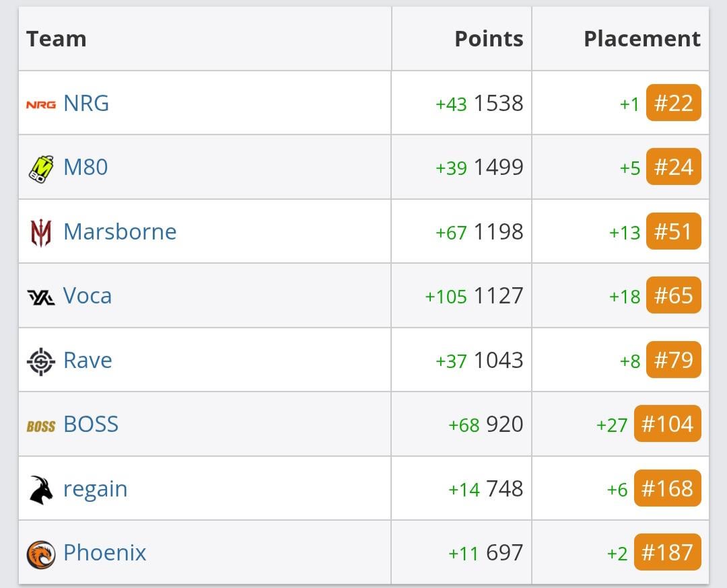The height and width of the screenshot is (588, 727).
Task: Click the regain goat logo icon
Action: (x=40, y=490)
